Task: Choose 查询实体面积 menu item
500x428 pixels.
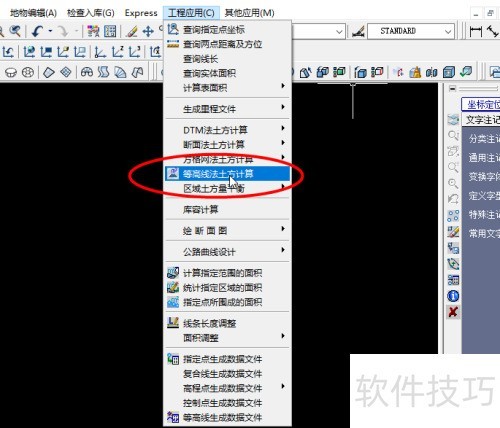Action: [x=228, y=73]
